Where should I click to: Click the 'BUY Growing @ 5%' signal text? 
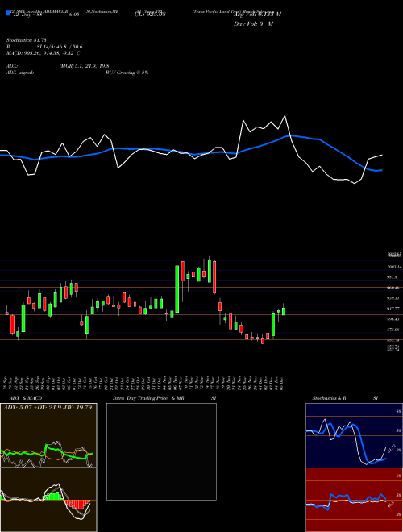[127, 73]
